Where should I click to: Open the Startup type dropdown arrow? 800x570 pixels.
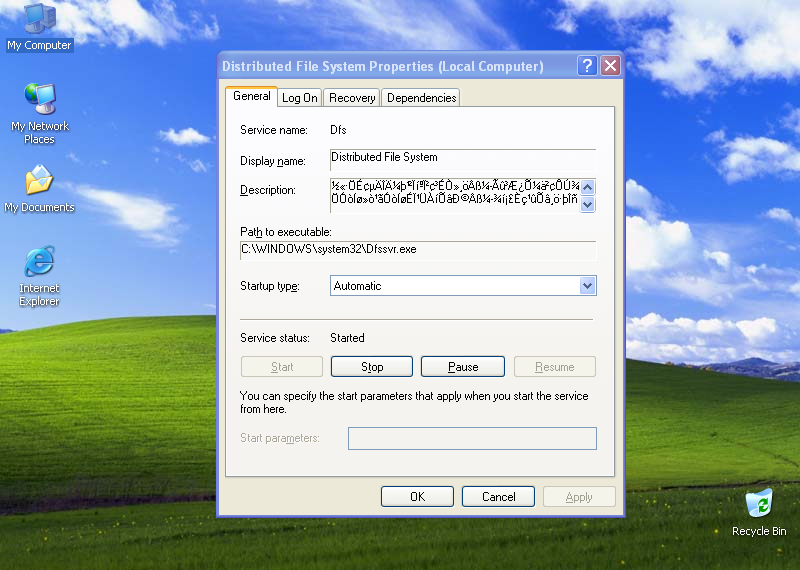coord(587,286)
